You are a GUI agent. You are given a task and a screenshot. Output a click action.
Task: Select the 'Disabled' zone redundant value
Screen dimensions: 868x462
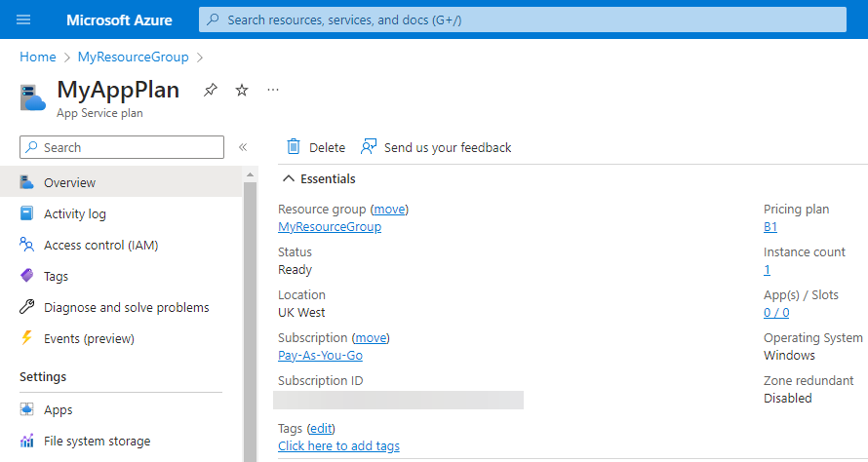(787, 398)
